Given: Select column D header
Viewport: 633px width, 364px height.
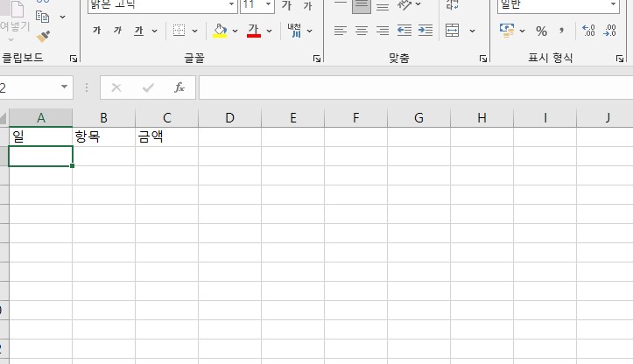Looking at the screenshot, I should [x=229, y=118].
